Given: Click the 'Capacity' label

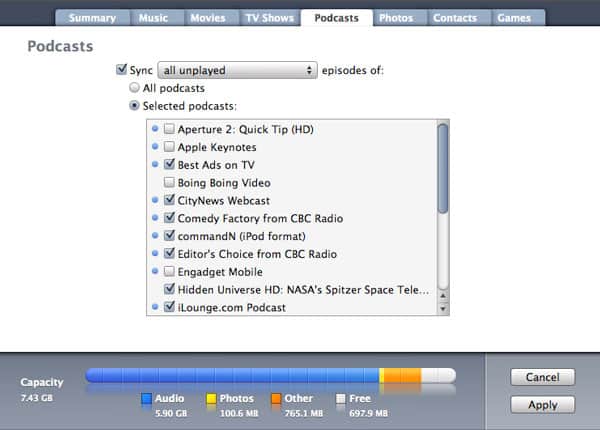Looking at the screenshot, I should pyautogui.click(x=42, y=382).
